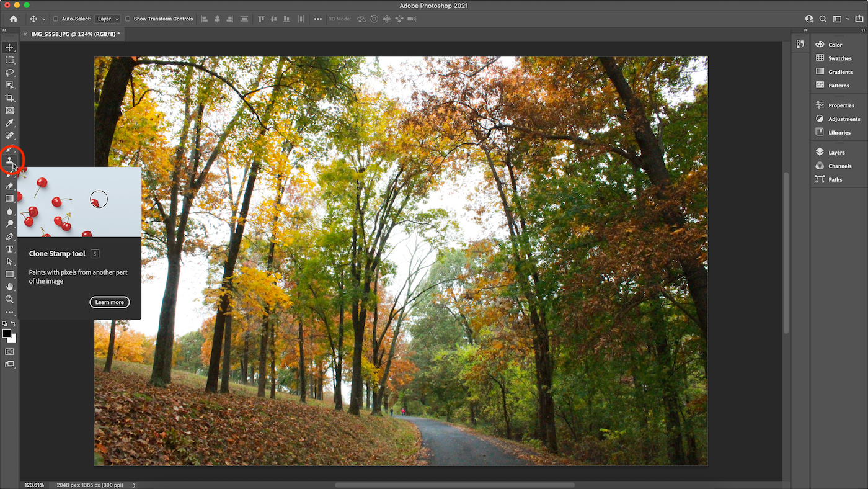The width and height of the screenshot is (868, 489).
Task: Activate the Hand tool
Action: 9,287
